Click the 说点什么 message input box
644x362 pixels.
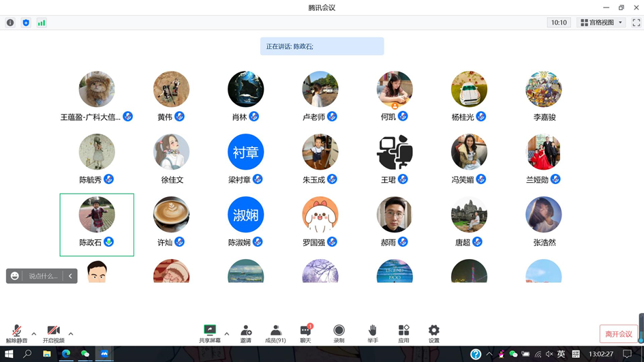pyautogui.click(x=42, y=276)
